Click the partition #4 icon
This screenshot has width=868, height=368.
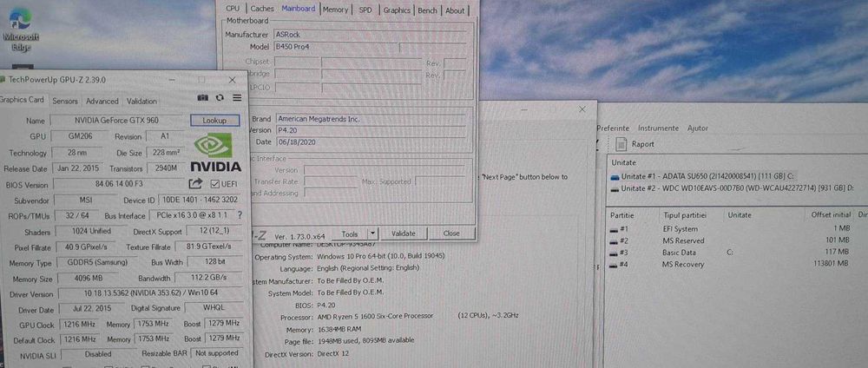(614, 265)
